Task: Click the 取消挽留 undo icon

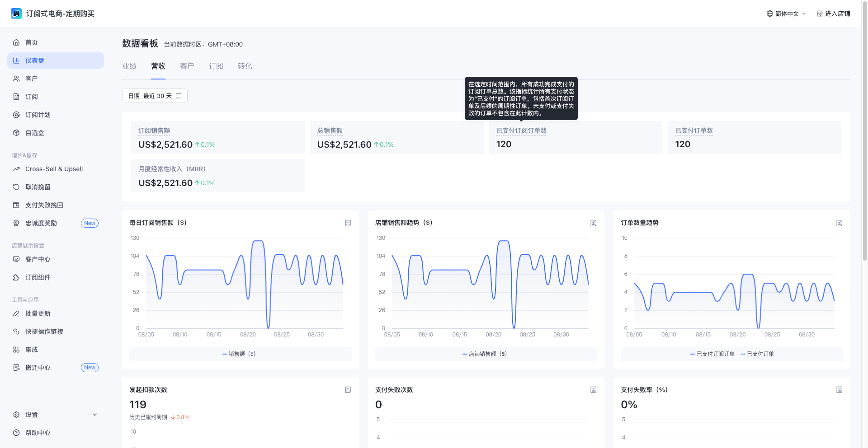Action: tap(16, 187)
